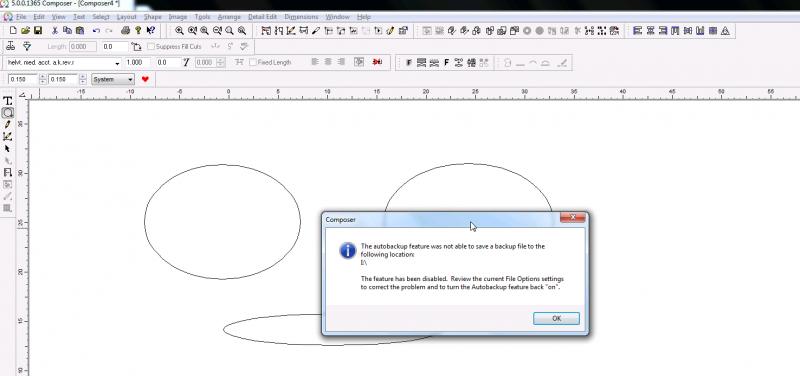
Task: Click the funnel icon beside the scale icon
Action: pos(28,46)
